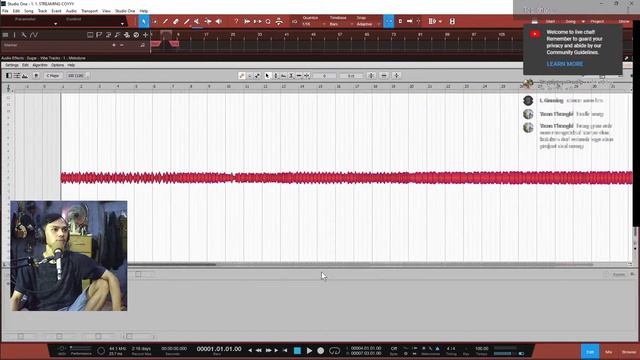Toggle loop in transport bar

coord(334,351)
